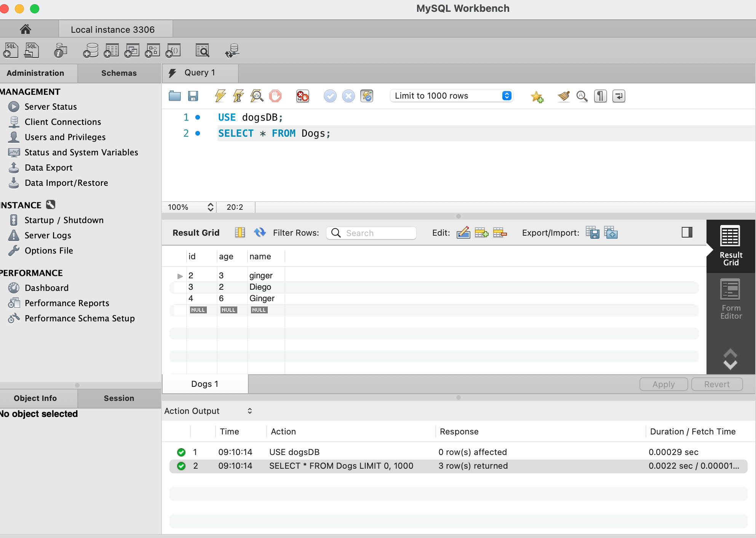Open script file folder icon in query editor
756x538 pixels.
(x=175, y=96)
